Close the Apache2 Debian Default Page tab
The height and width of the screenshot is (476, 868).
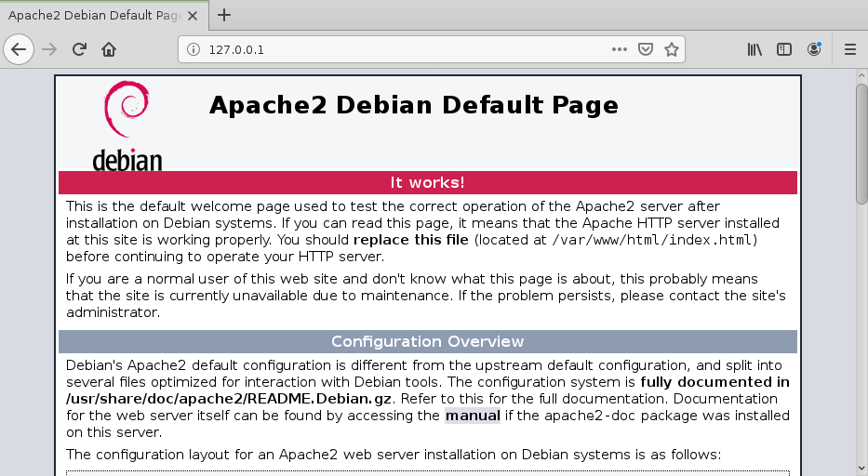[192, 16]
